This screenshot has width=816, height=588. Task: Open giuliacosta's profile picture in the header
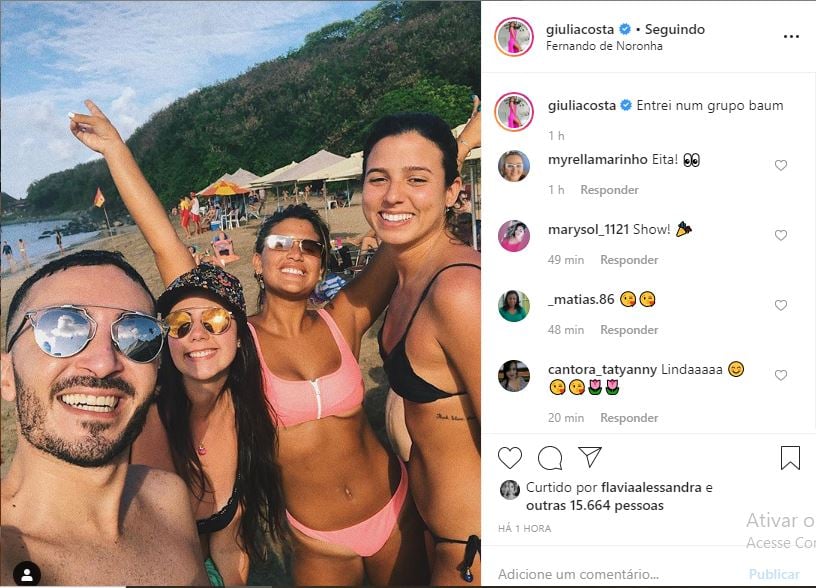click(514, 37)
